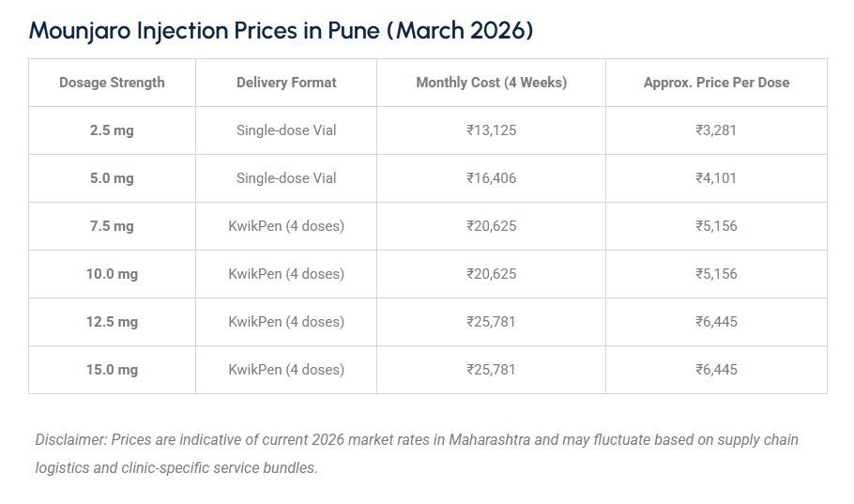Select the 15.0 mg dosage cell
This screenshot has width=854, height=504.
(112, 370)
